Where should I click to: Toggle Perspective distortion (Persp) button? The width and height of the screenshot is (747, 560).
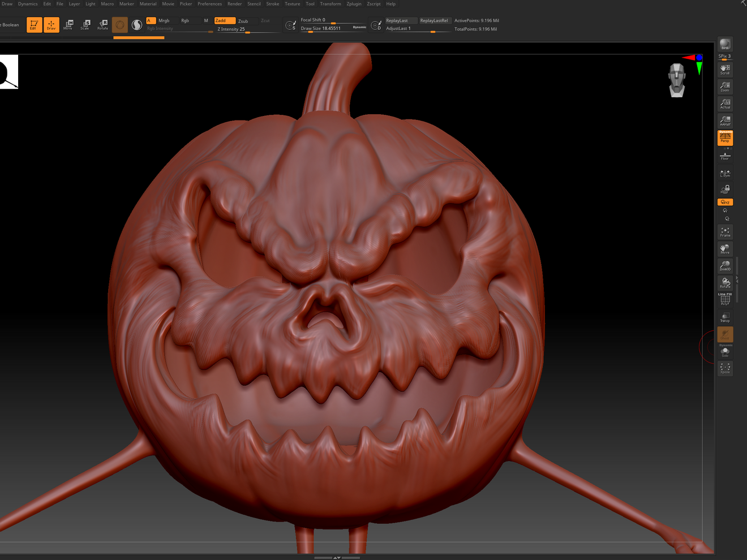click(725, 138)
